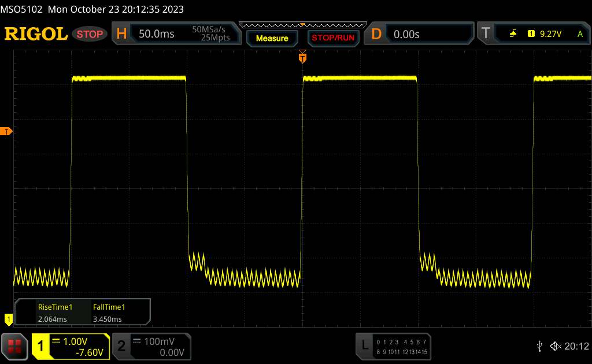The width and height of the screenshot is (592, 364).
Task: Open the 50MSa/s 25Mpts acquisition info
Action: [211, 34]
